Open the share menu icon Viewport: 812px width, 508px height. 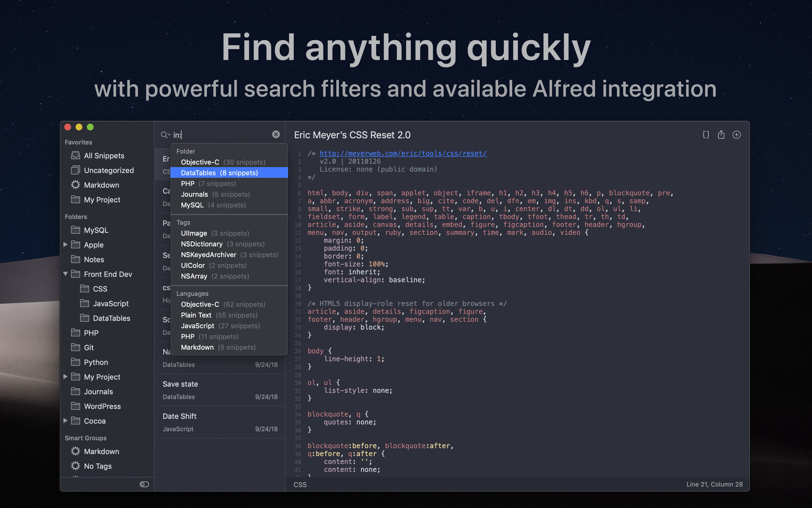tap(721, 135)
